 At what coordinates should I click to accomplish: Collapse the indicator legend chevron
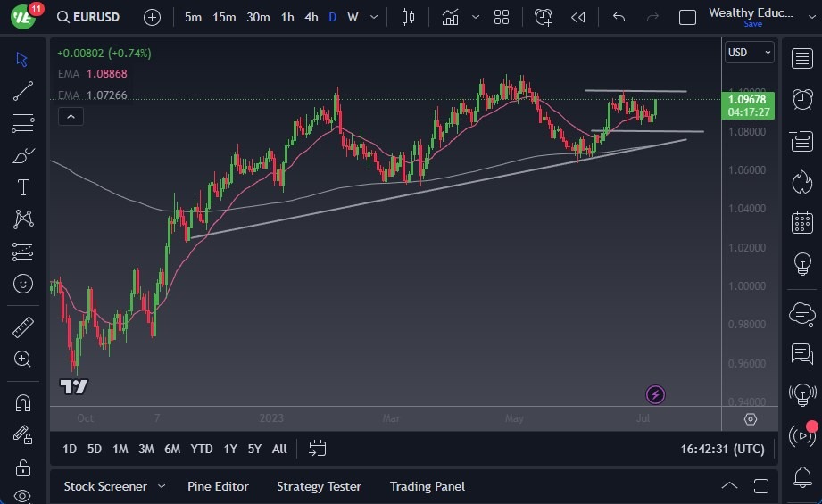(x=71, y=116)
